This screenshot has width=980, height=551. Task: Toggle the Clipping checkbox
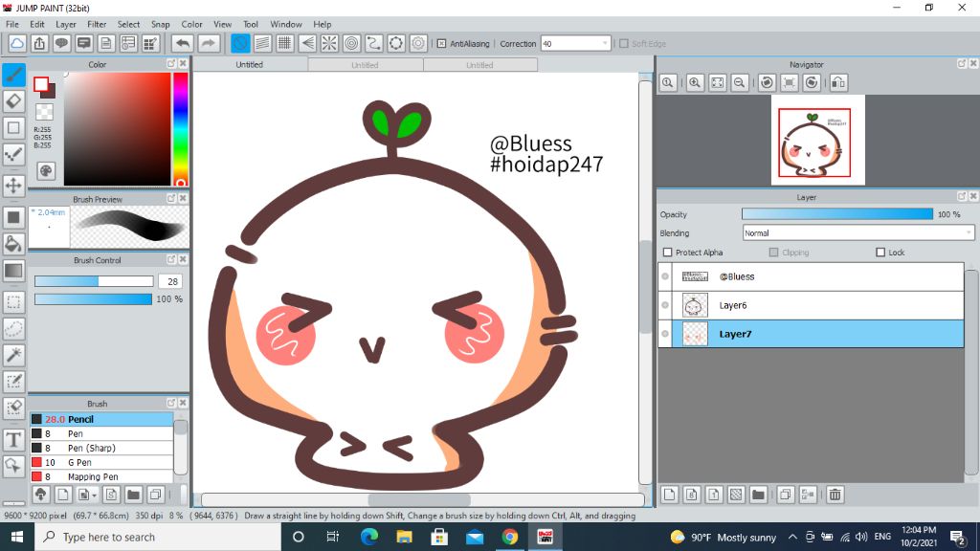[773, 253]
